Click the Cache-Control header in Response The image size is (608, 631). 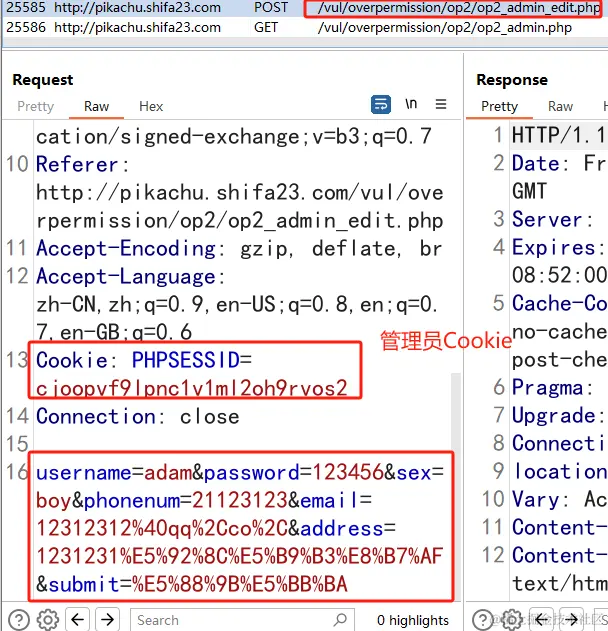[559, 303]
